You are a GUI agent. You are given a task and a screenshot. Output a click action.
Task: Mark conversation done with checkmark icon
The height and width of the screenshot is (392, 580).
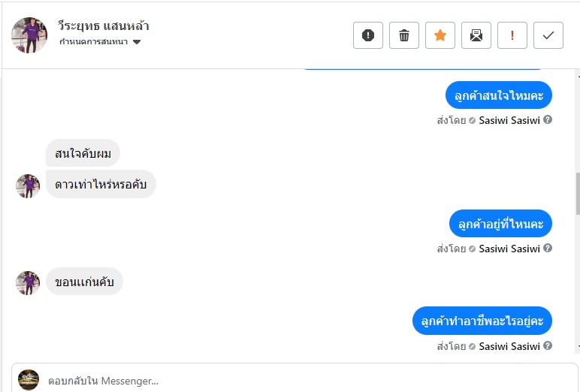[548, 35]
